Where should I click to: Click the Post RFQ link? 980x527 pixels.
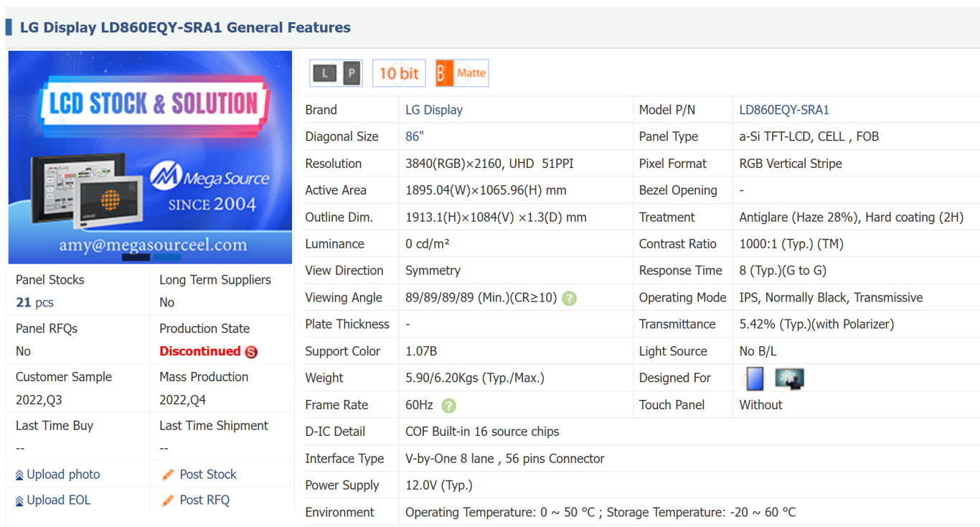click(204, 500)
